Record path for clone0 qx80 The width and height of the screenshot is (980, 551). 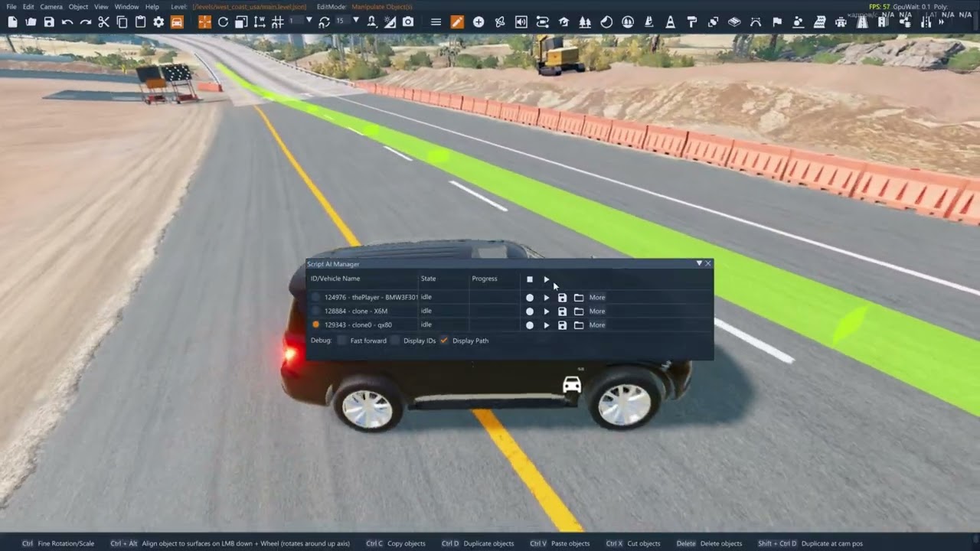[x=529, y=325]
